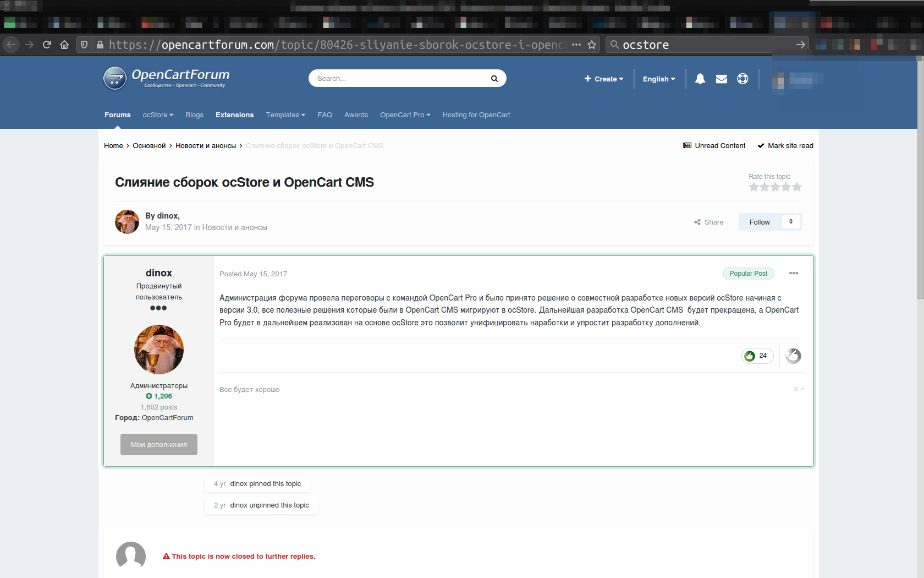Viewport: 924px width, 578px height.
Task: Rate the topic five stars
Action: point(796,187)
